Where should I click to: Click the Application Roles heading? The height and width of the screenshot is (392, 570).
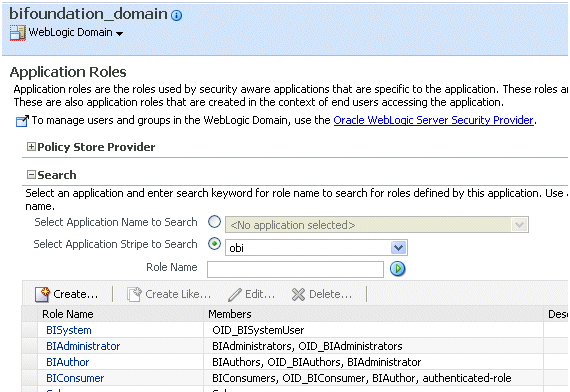(x=68, y=72)
